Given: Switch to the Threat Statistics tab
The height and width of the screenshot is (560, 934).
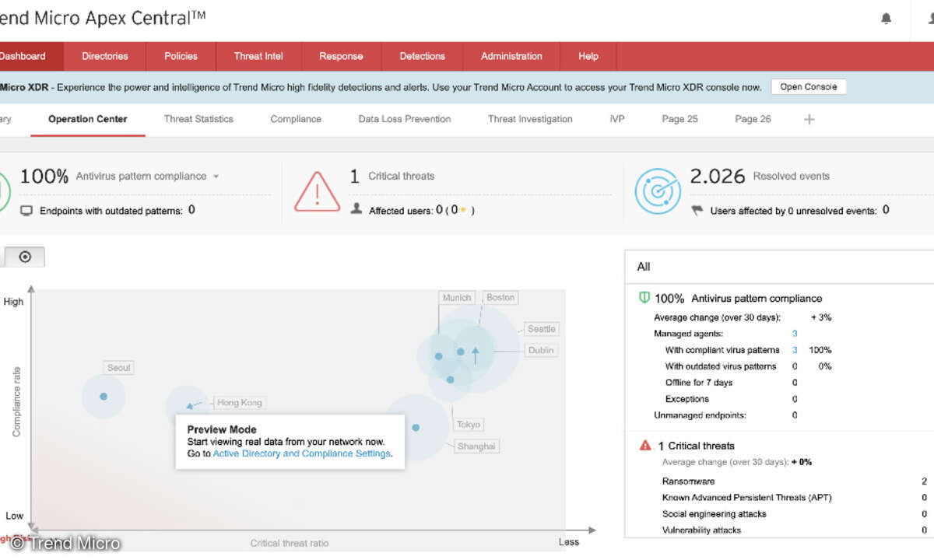Looking at the screenshot, I should pos(198,119).
